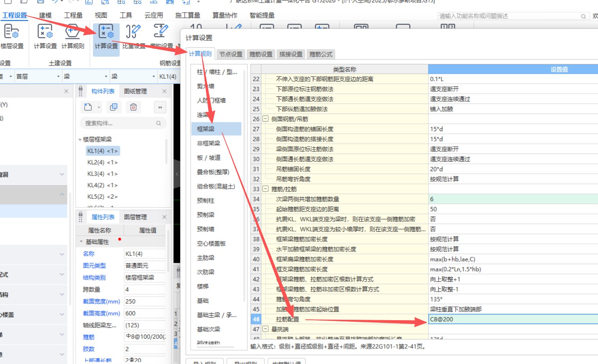
Task: Switch to the 节点设置 dialog tab
Action: tap(231, 54)
